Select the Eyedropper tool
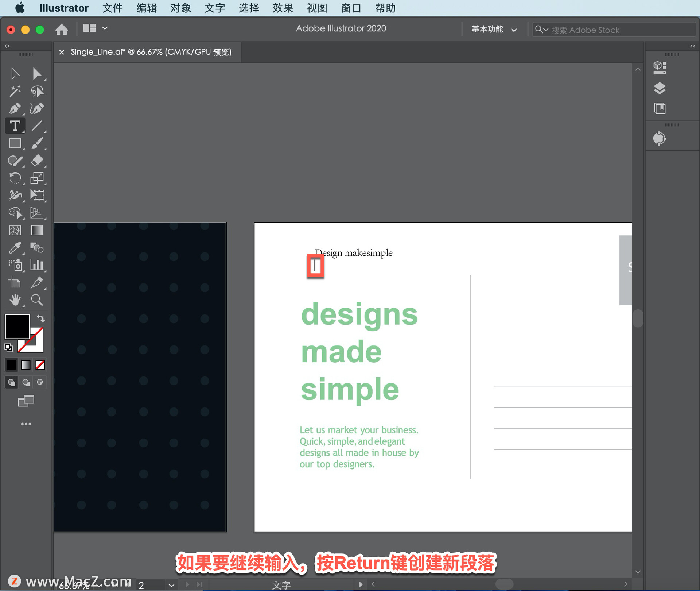Screen dimensions: 700x591 click(15, 248)
